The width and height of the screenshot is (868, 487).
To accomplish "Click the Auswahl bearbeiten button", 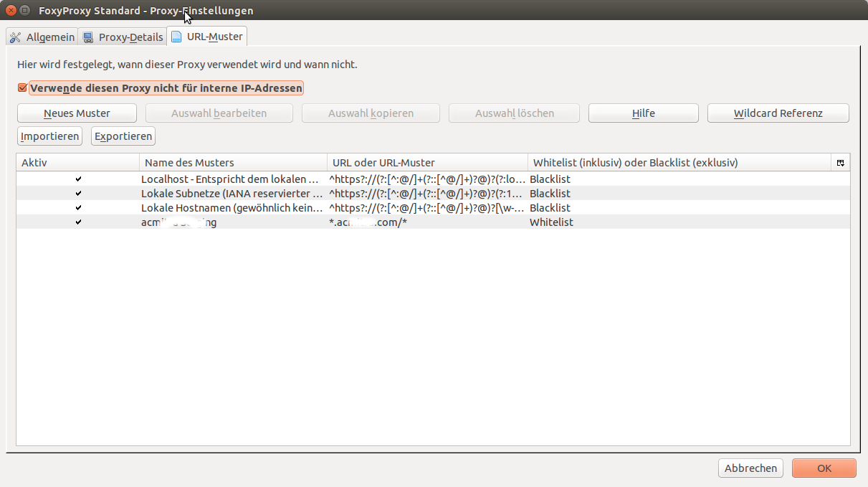I will (x=219, y=113).
